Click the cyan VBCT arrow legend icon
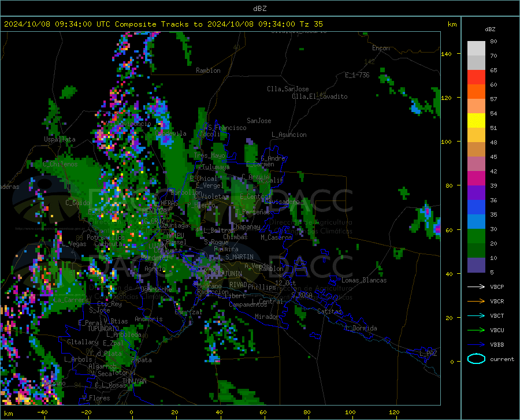This screenshot has width=520, height=420. pyautogui.click(x=476, y=315)
